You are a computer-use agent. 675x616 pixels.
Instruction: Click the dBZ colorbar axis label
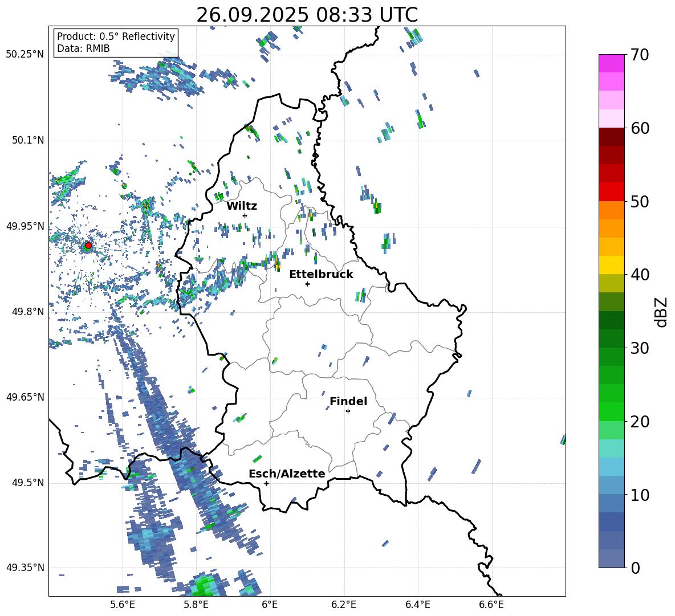[x=661, y=312]
